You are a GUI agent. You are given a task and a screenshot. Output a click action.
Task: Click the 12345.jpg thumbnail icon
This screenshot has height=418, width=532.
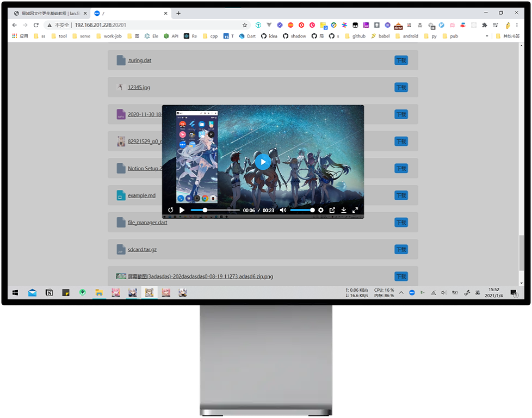(x=120, y=87)
